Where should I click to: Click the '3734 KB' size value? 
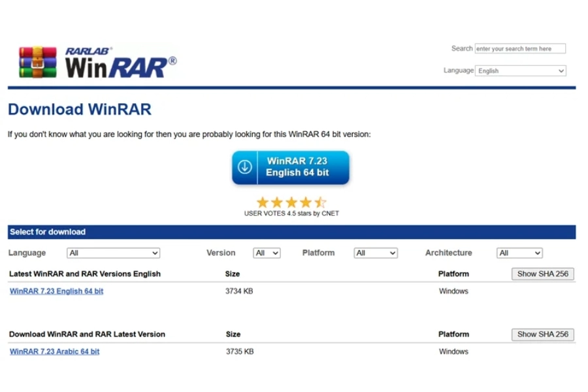point(239,291)
